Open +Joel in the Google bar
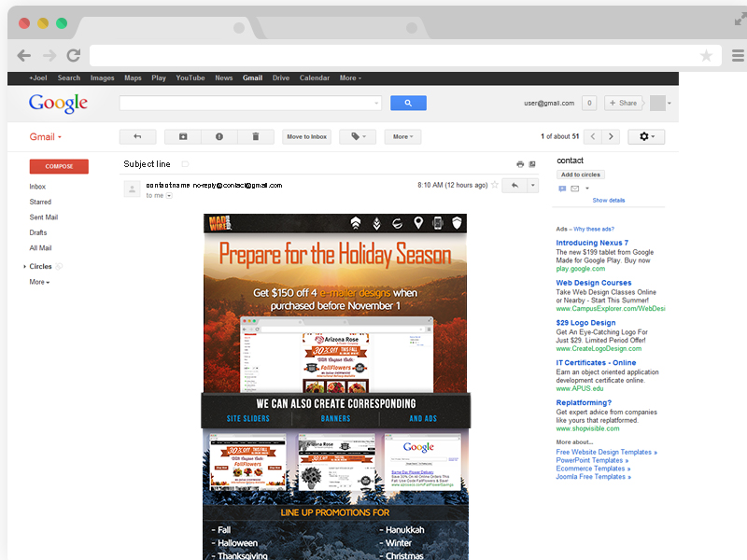 (x=38, y=78)
